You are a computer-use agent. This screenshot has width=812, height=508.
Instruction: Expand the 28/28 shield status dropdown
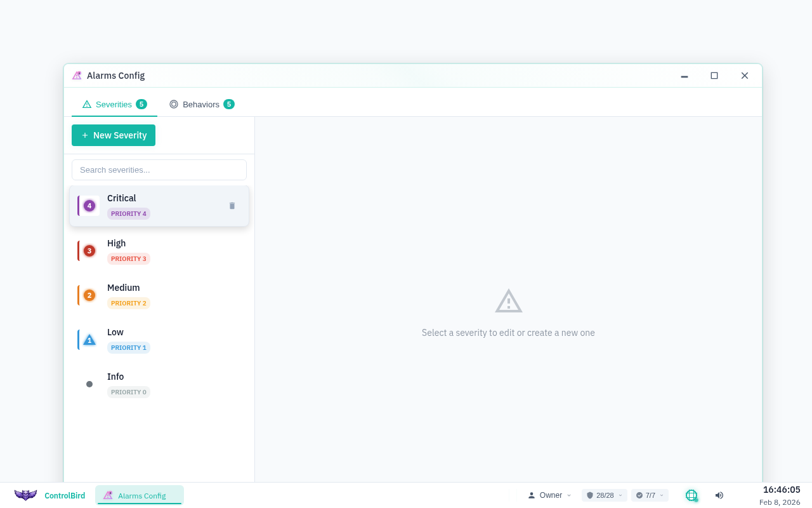[x=605, y=495]
